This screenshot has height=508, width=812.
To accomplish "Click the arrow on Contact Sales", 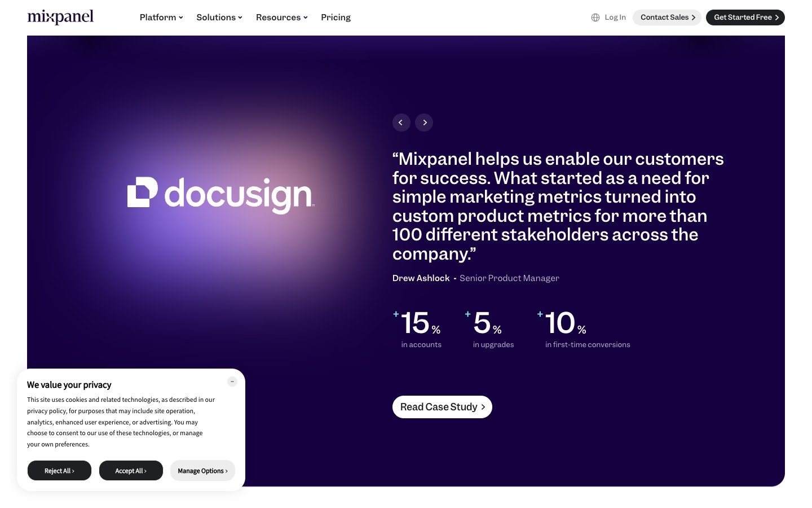I will pos(694,17).
